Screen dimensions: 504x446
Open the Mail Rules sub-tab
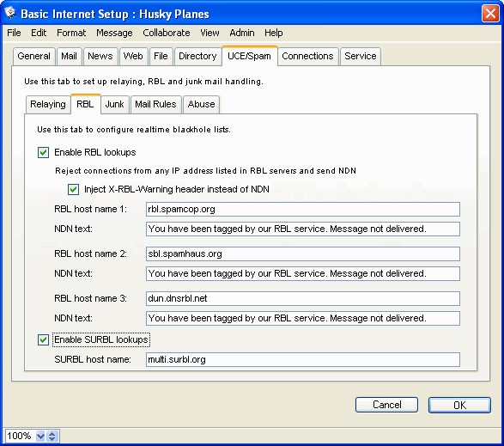point(155,104)
